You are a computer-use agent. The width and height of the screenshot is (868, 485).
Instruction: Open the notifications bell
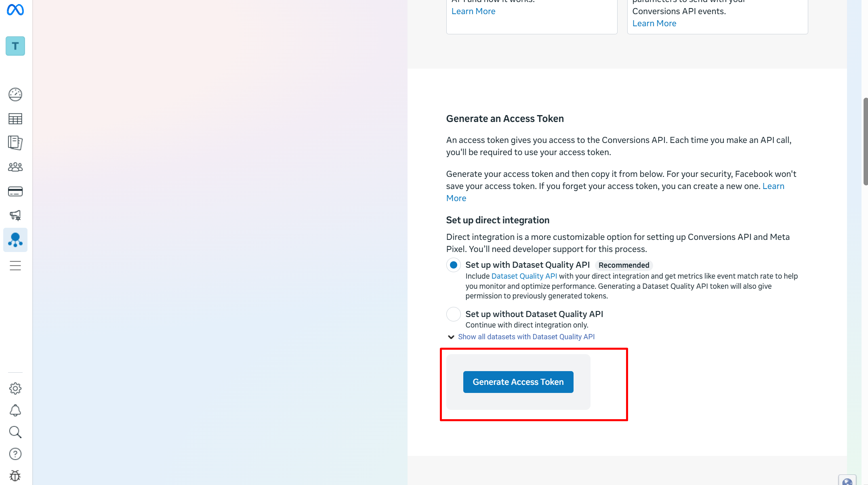[15, 410]
